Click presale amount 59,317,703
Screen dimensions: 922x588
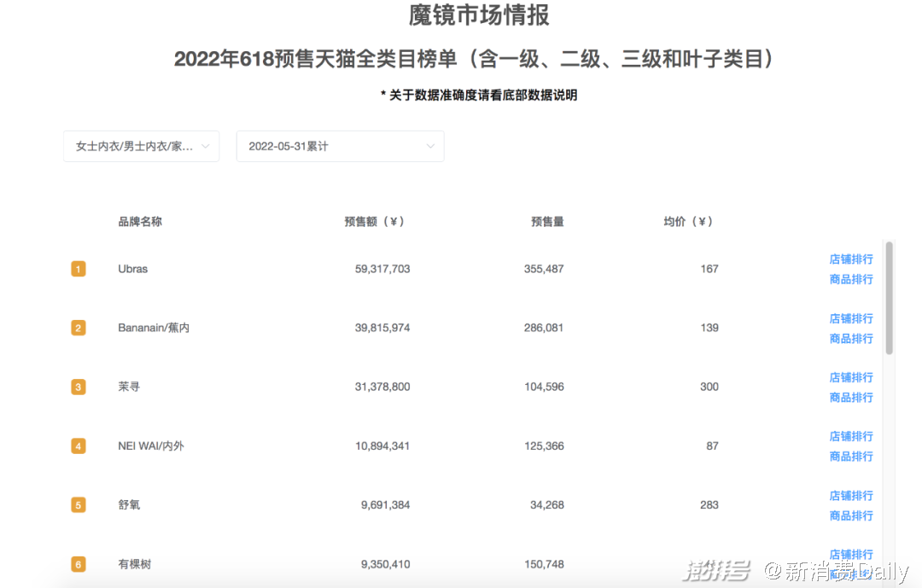click(382, 269)
